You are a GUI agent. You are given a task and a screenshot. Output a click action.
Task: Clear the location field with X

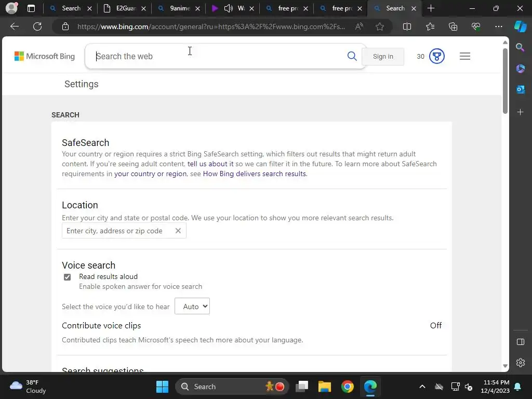178,231
